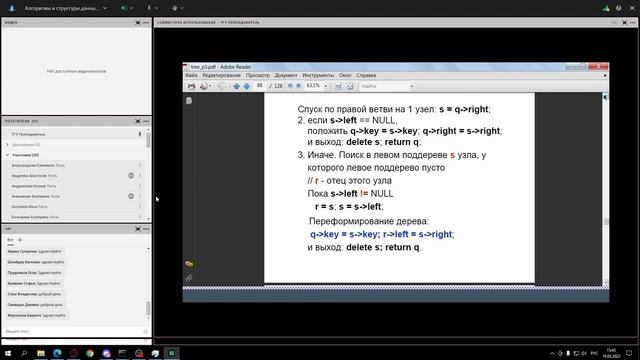Toggle the raise hand status
The width and height of the screenshot is (640, 360).
point(175,8)
